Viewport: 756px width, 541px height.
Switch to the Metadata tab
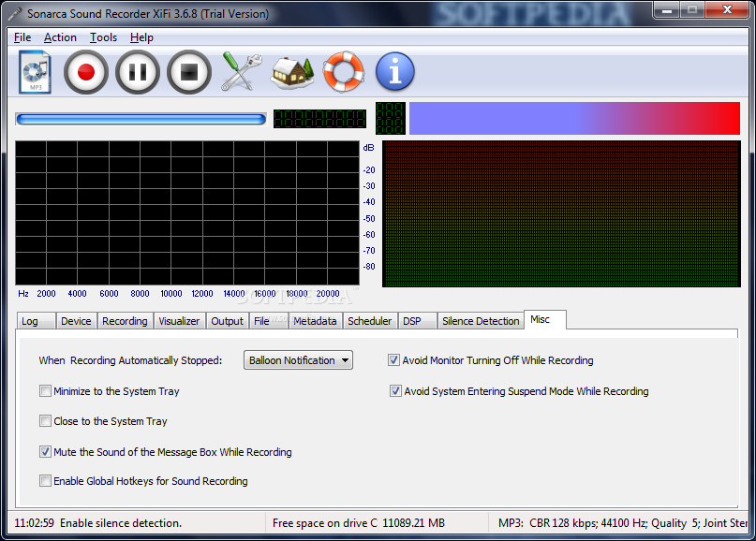(x=316, y=321)
